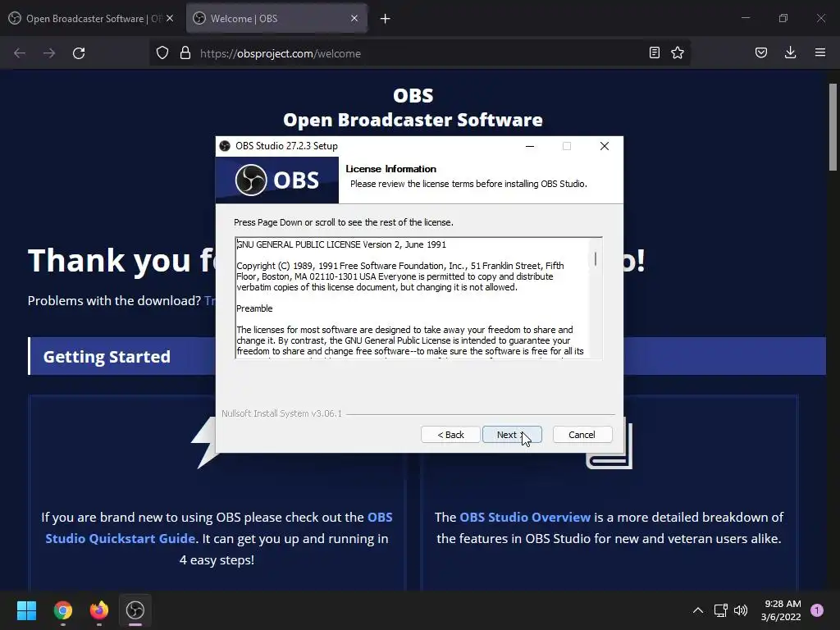Click the browser page scrollbar

pyautogui.click(x=833, y=127)
